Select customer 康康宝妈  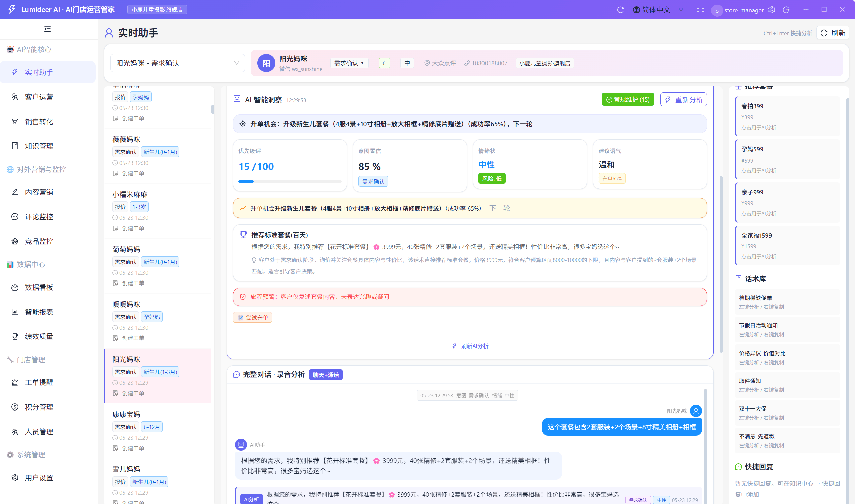[158, 431]
